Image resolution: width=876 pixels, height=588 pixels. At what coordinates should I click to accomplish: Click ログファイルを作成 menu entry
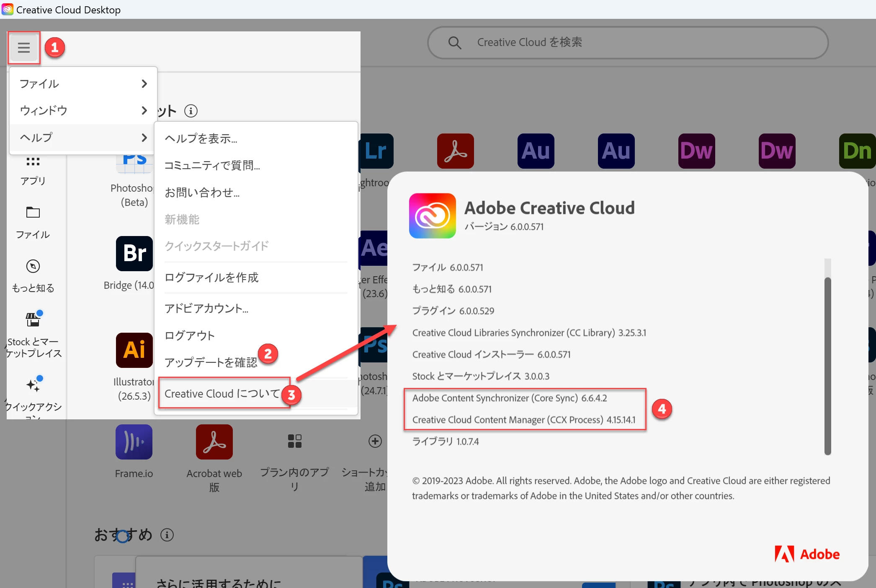[211, 277]
